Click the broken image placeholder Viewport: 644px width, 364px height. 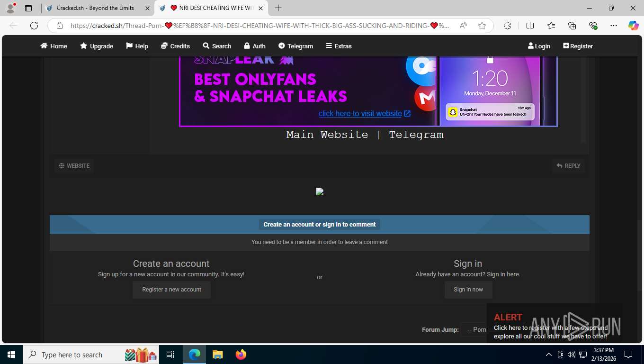320,191
